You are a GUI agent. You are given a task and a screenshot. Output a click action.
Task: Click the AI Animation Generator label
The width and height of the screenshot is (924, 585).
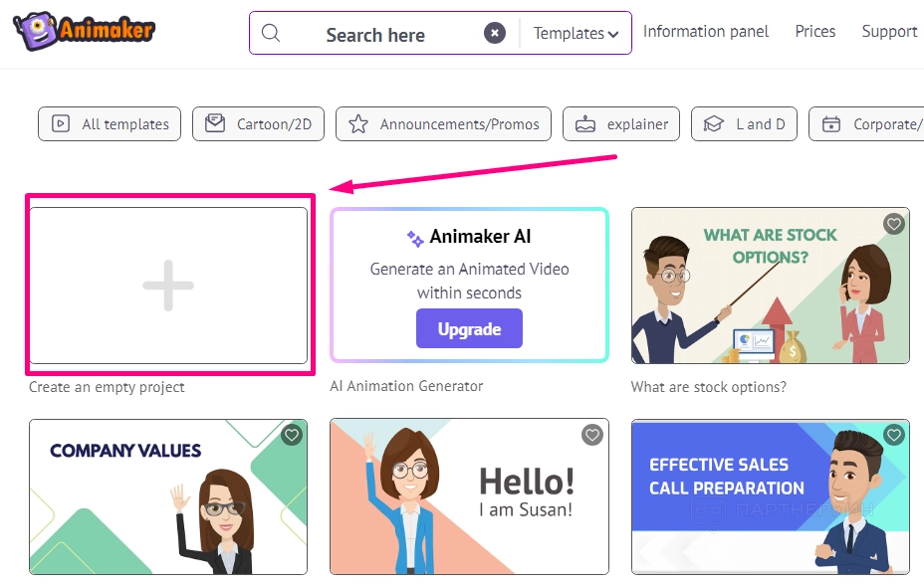(x=406, y=386)
